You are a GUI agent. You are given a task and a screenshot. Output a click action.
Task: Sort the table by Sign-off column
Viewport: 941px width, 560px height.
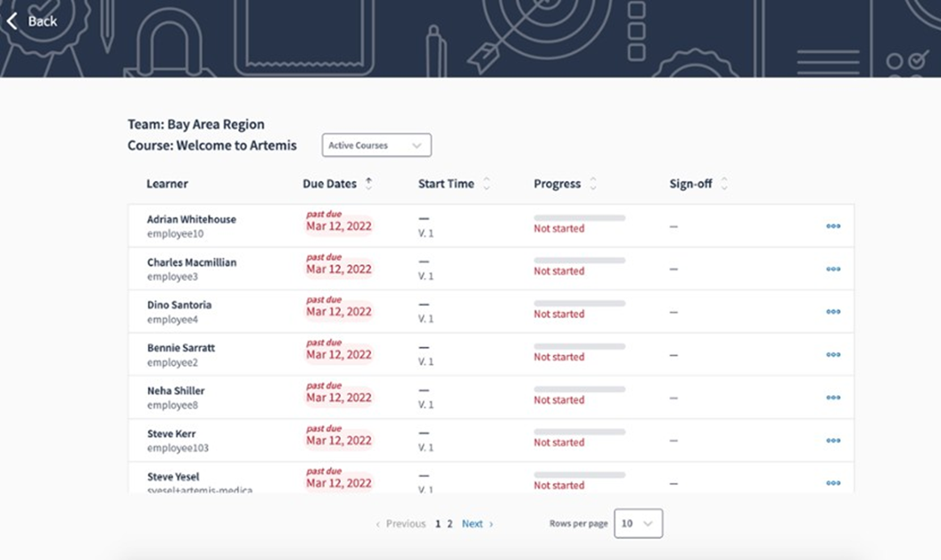(724, 184)
